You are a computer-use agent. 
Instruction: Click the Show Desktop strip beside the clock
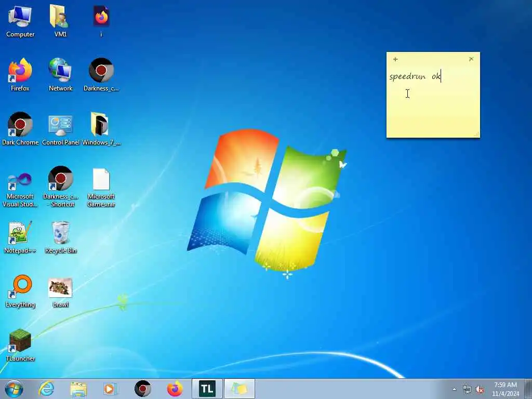(x=528, y=389)
